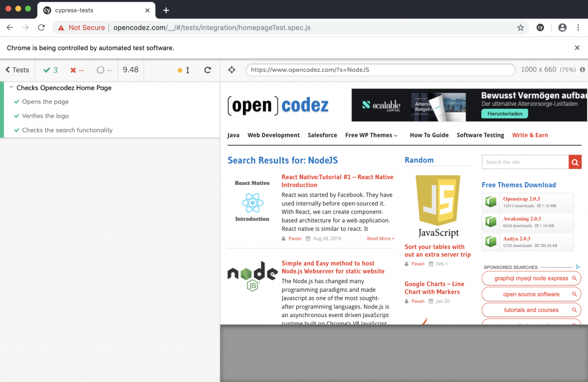Viewport: 588px width, 382px height.
Task: Click the open source software sponsored search
Action: tap(531, 294)
